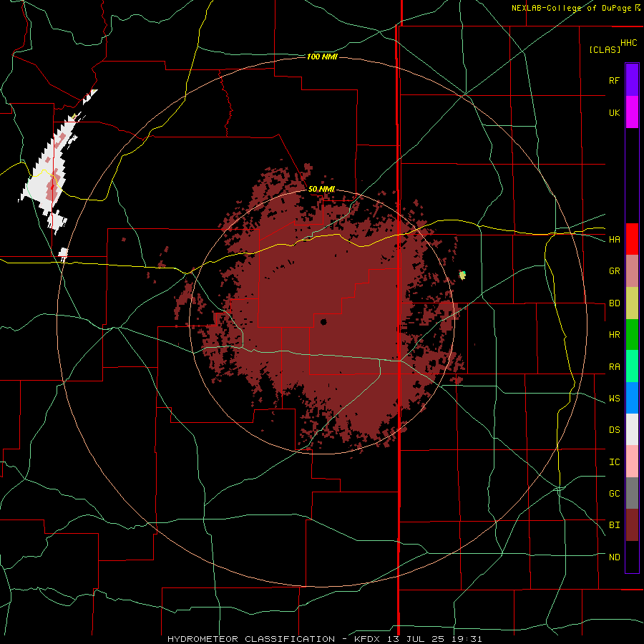Click the WS blue legend swatch

click(x=632, y=398)
